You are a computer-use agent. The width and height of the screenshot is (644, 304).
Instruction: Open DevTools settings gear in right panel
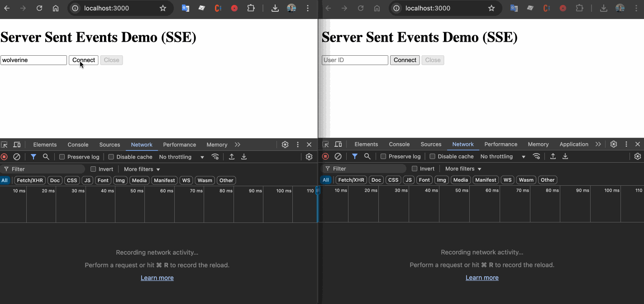point(614,144)
